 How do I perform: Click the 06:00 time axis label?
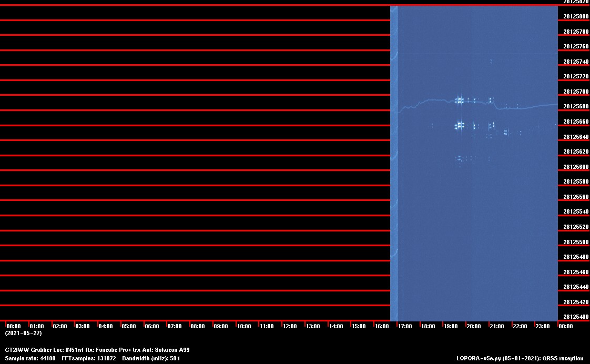tap(152, 326)
